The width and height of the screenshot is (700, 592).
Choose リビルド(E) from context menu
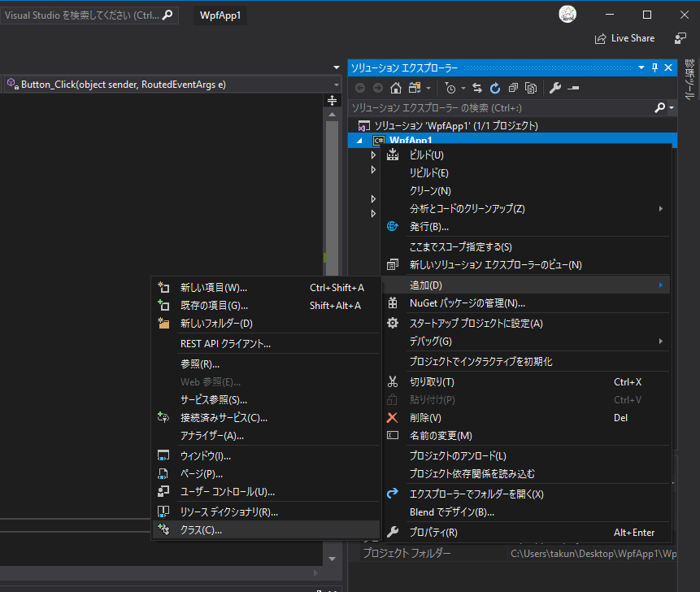tap(525, 172)
